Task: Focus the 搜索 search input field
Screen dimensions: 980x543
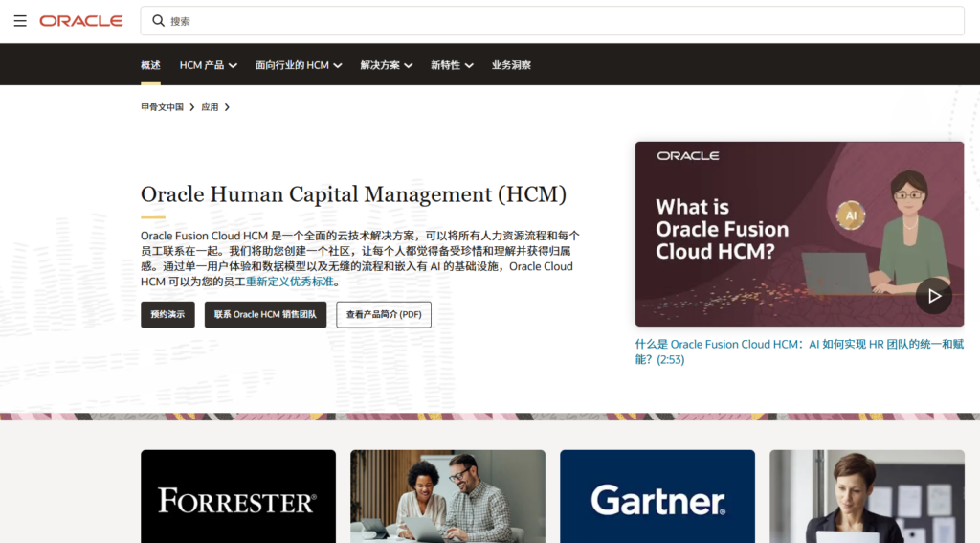Action: pyautogui.click(x=552, y=21)
